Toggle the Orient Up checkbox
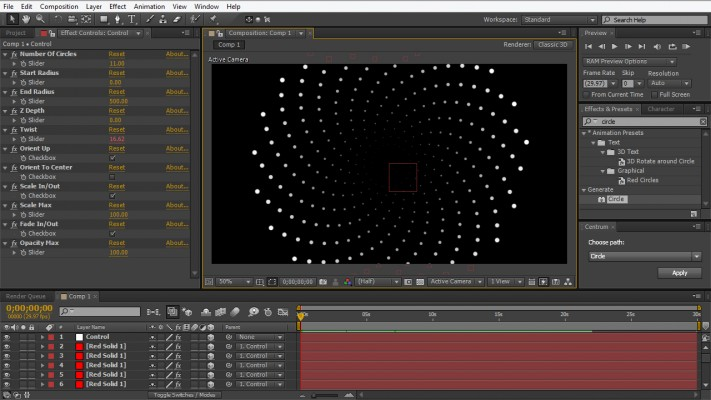Image resolution: width=711 pixels, height=400 pixels. pyautogui.click(x=112, y=158)
